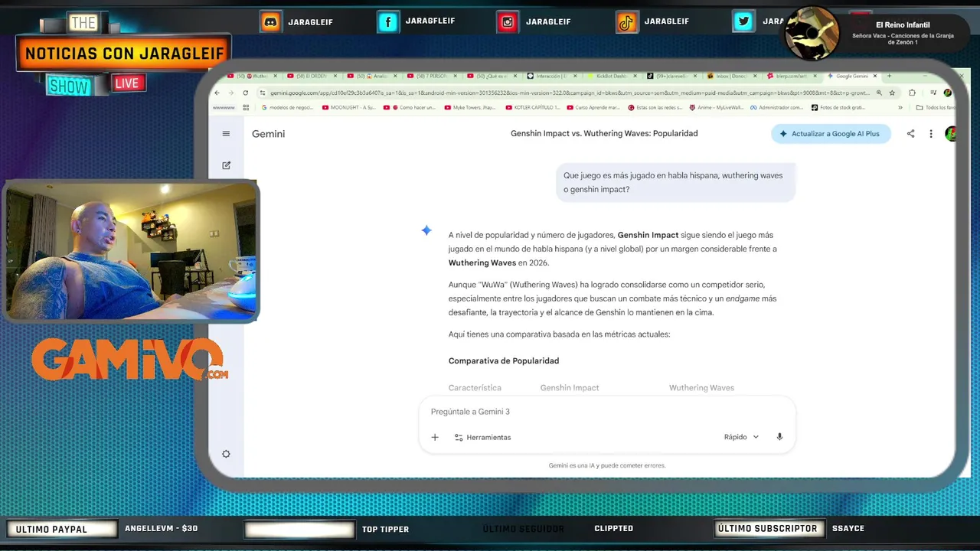Click the 'Comparativa de Popularidad' heading
The image size is (980, 551).
click(x=504, y=360)
